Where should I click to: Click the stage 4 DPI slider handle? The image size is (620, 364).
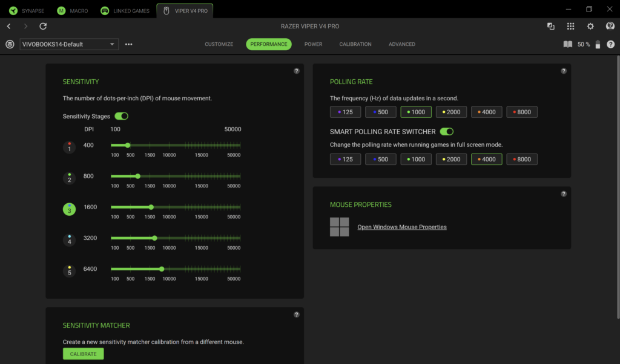(x=154, y=238)
